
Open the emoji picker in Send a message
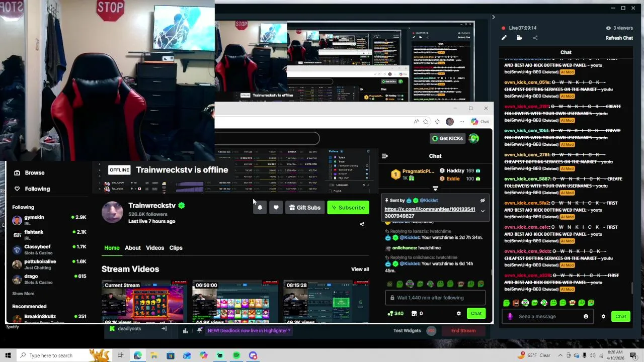tap(586, 316)
